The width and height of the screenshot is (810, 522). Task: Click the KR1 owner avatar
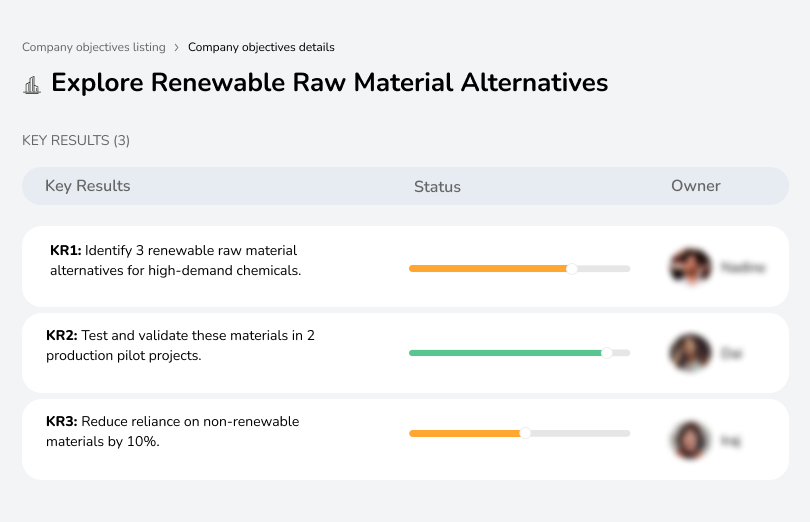(x=690, y=267)
